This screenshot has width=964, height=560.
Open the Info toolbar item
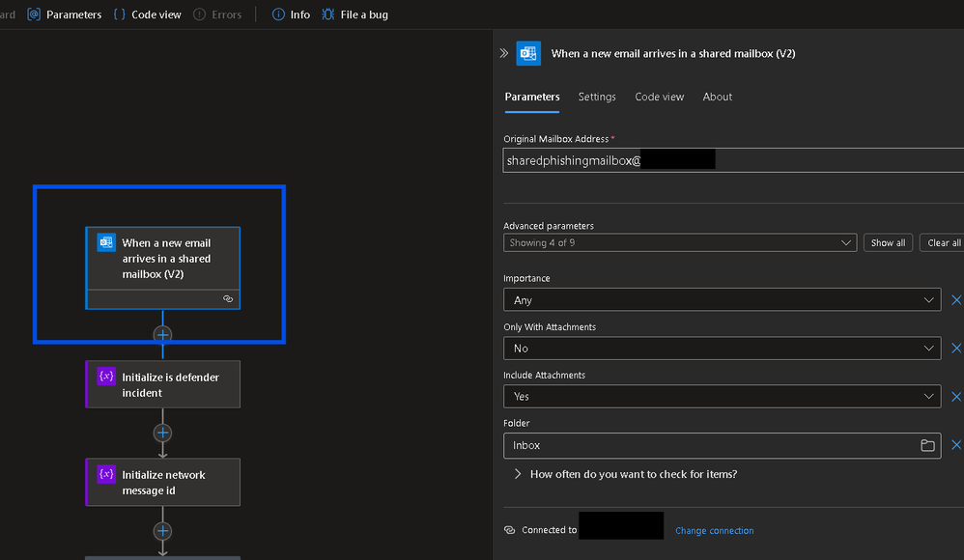pos(291,14)
